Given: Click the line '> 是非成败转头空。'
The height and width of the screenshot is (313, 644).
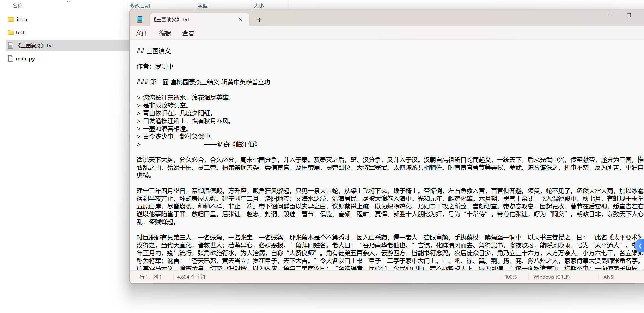Looking at the screenshot, I should coord(163,105).
